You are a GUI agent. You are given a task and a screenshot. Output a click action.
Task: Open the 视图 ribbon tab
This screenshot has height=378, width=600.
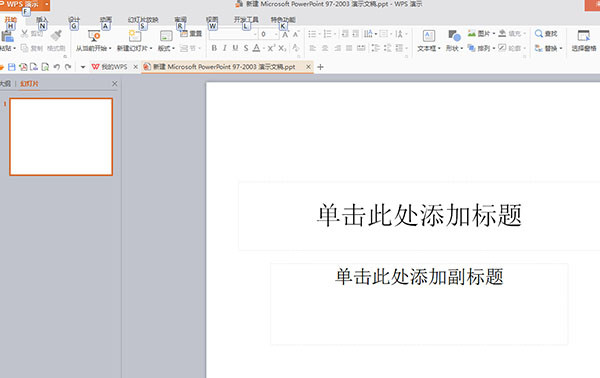coord(212,20)
